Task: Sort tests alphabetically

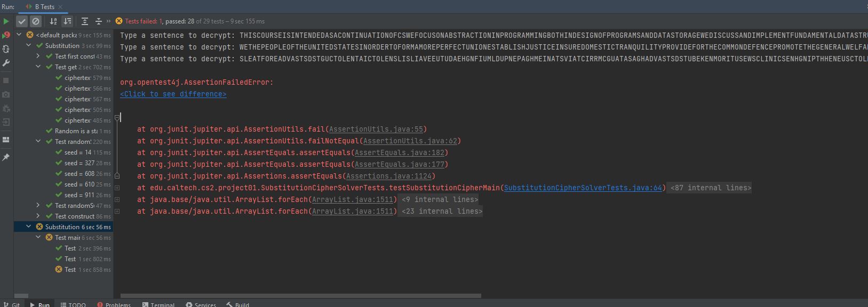Action: tap(53, 21)
